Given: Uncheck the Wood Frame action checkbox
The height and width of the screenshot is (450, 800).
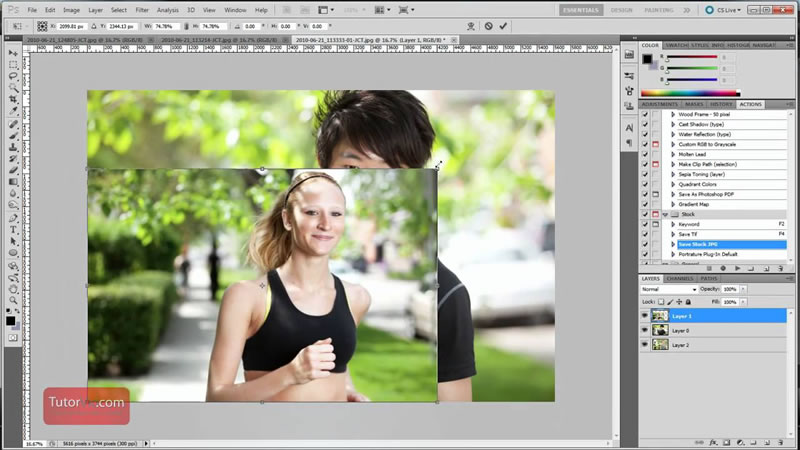Looking at the screenshot, I should [x=644, y=115].
